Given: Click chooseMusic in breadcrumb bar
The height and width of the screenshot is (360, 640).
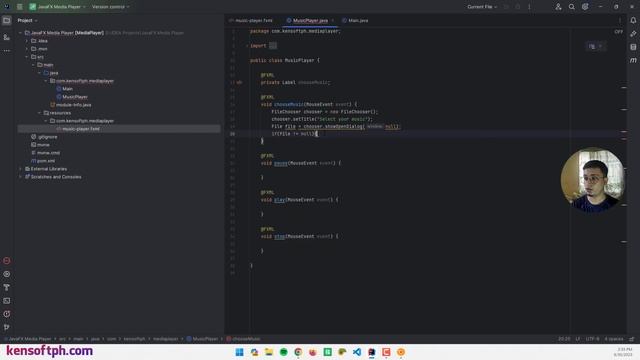Looking at the screenshot, I should tap(243, 339).
